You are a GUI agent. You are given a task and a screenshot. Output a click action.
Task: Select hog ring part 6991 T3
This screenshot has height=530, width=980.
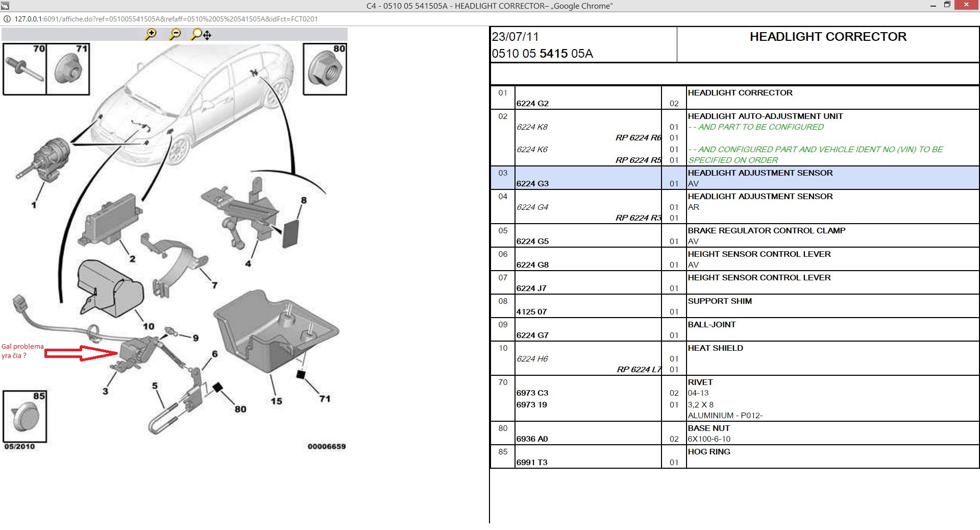pyautogui.click(x=531, y=463)
